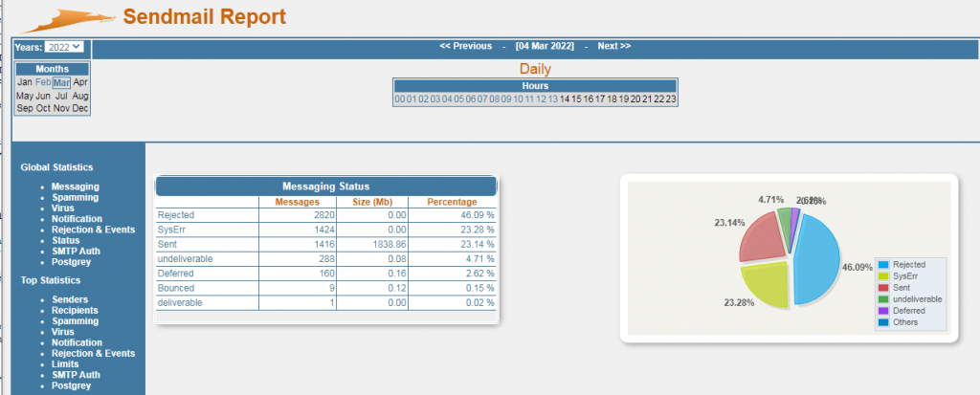980x395 pixels.
Task: Select the month Jun
Action: (43, 96)
